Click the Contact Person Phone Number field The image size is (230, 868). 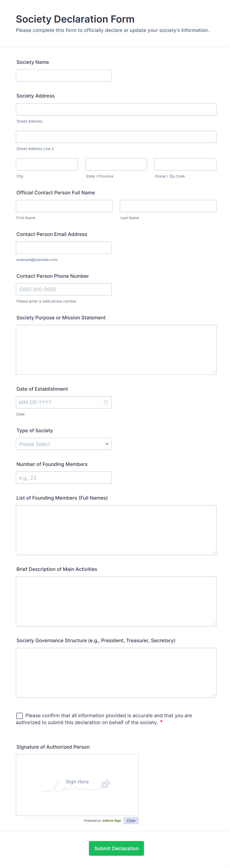click(x=64, y=289)
